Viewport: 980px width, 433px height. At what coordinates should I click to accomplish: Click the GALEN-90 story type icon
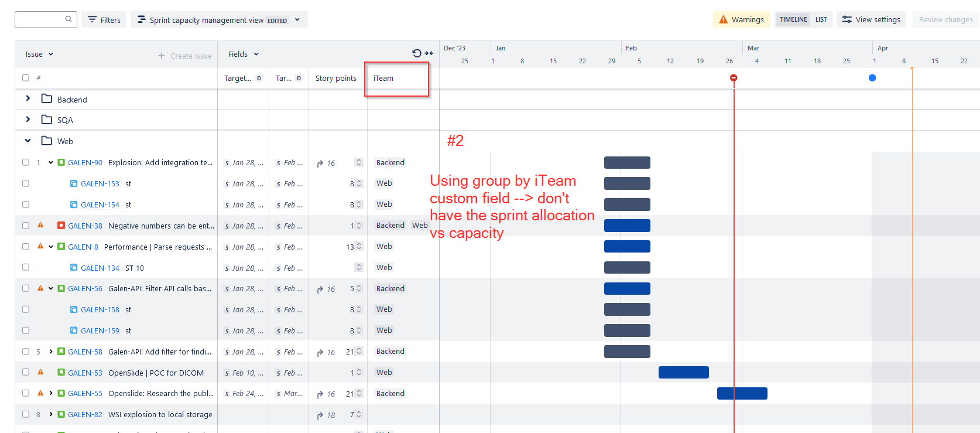click(61, 162)
